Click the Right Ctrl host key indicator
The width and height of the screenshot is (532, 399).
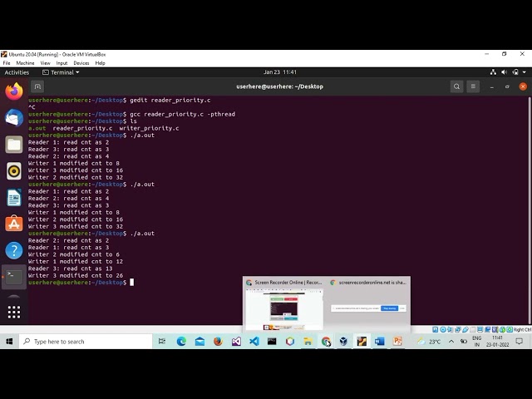pyautogui.click(x=523, y=329)
